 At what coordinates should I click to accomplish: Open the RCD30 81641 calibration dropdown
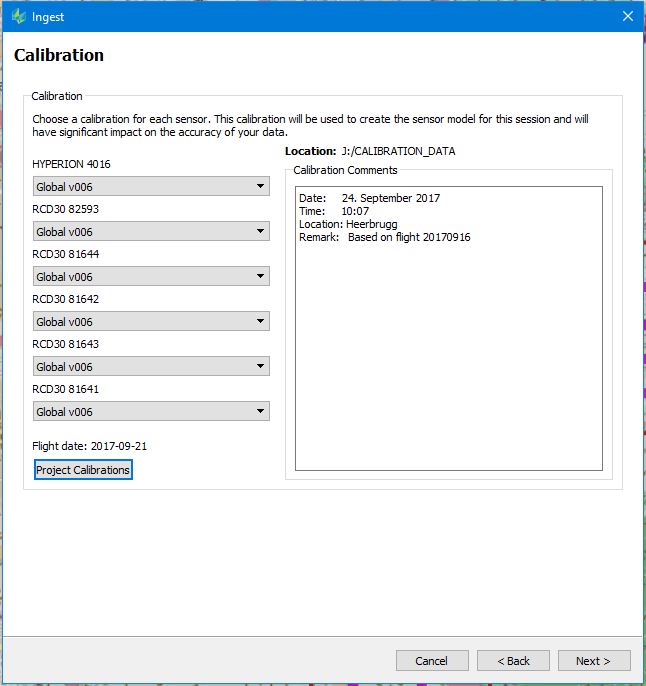151,411
